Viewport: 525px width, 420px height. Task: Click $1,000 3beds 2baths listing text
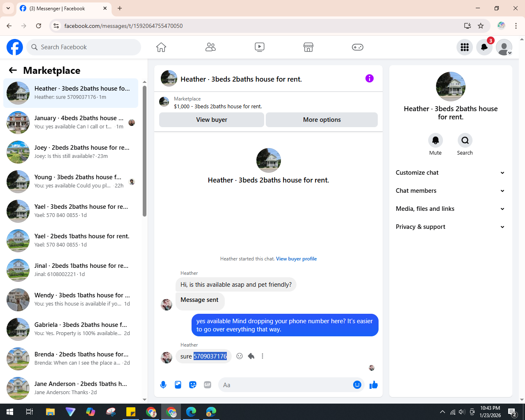click(218, 106)
